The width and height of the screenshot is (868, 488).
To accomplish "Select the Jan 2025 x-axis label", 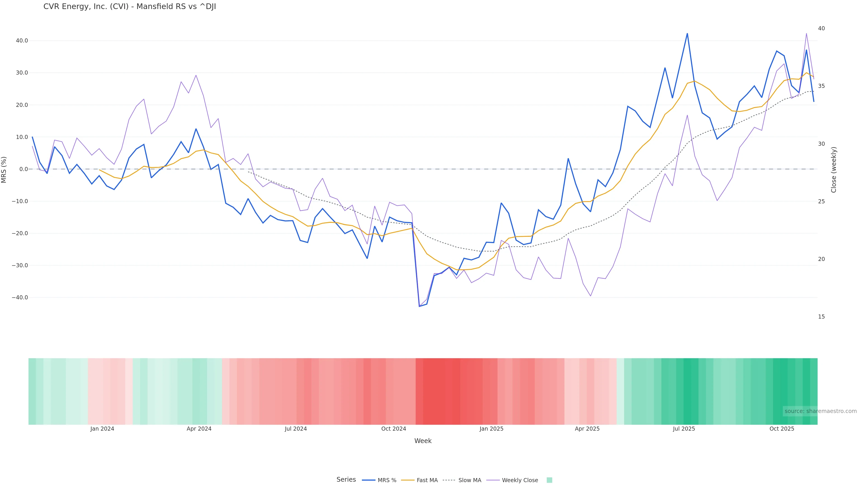I will pos(491,429).
